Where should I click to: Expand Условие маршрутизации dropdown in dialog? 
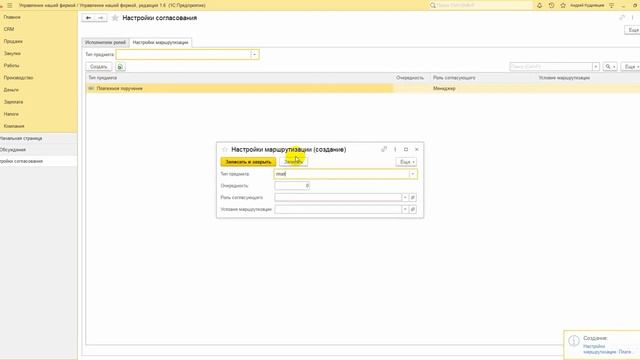pyautogui.click(x=405, y=209)
